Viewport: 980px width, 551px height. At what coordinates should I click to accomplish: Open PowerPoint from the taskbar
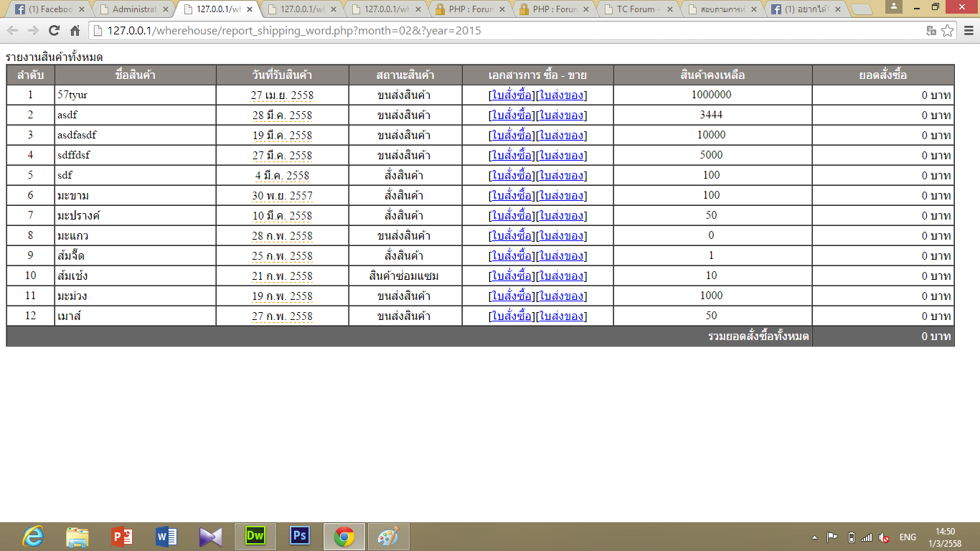[x=122, y=537]
